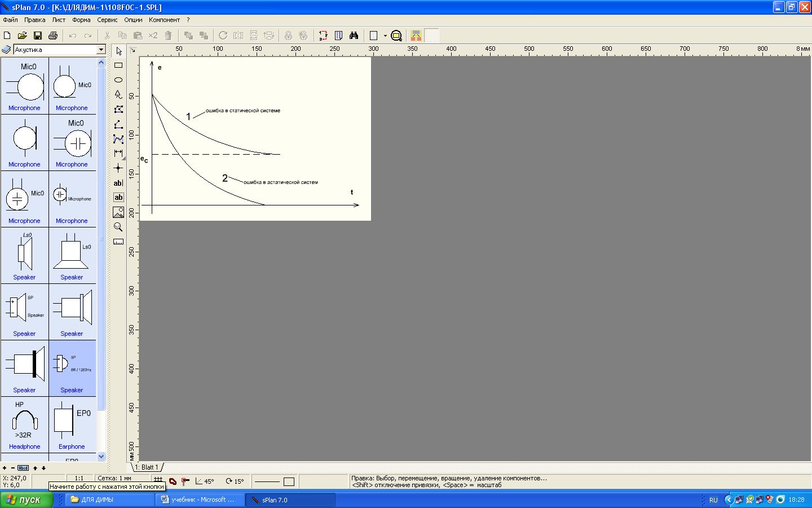Screen dimensions: 812x508
Task: Click the library book icon
Action: [6, 50]
